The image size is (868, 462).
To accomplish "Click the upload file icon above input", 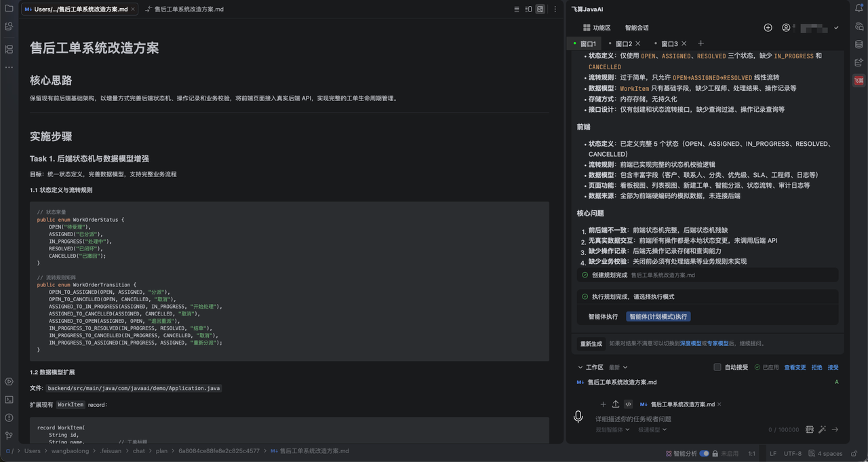I will click(616, 404).
